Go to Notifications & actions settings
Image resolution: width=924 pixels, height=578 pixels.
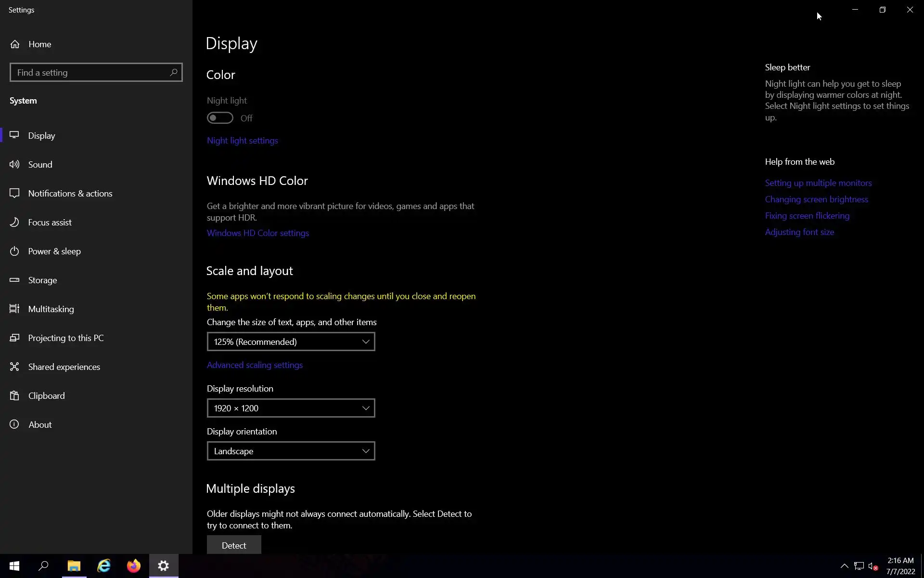point(70,193)
